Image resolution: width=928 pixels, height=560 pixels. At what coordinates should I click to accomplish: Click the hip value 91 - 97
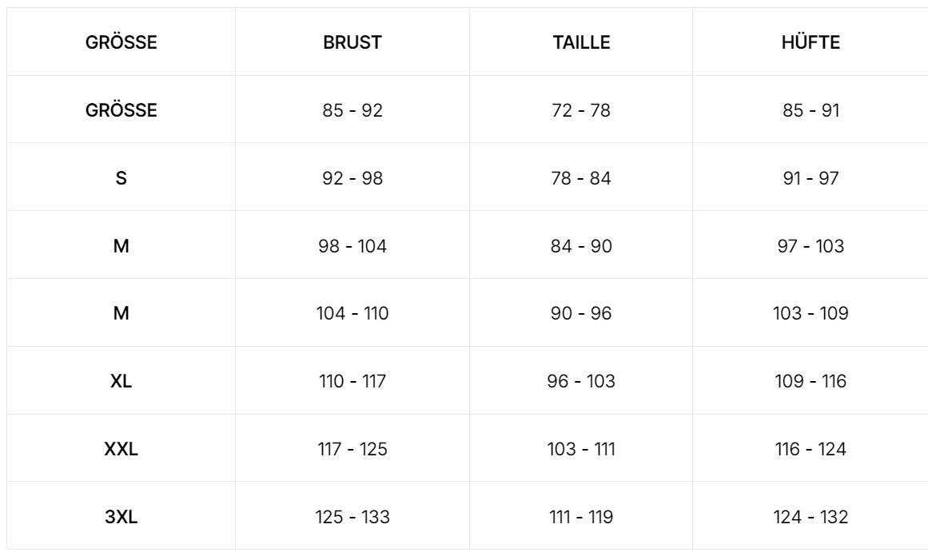click(811, 179)
